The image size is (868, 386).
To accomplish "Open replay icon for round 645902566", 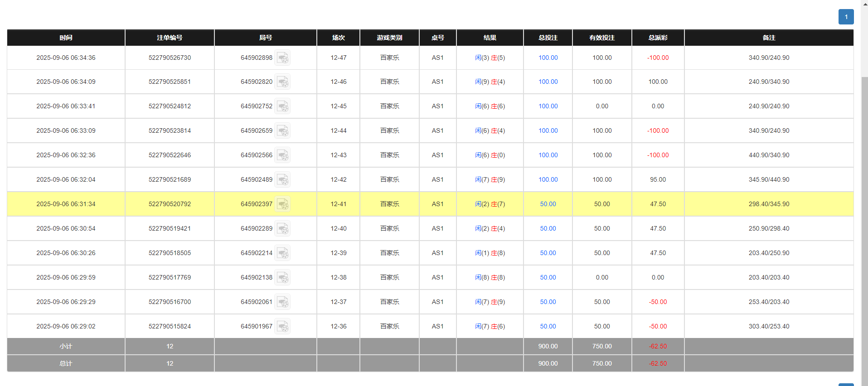I will (x=283, y=155).
